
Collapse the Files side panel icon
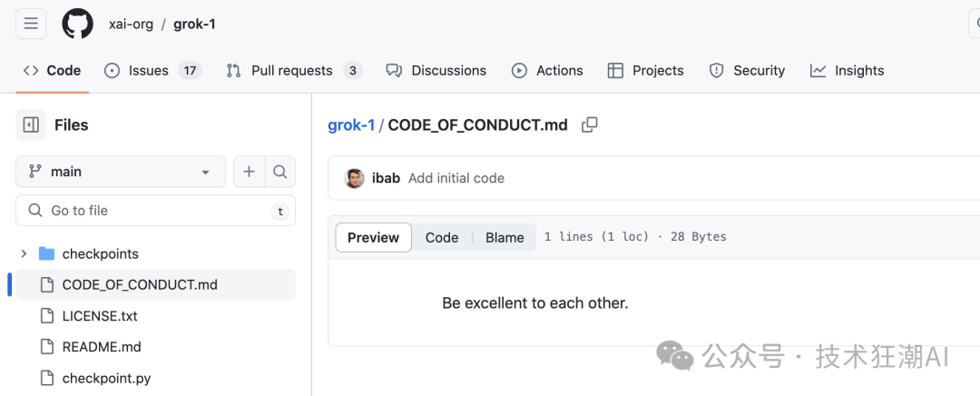point(31,125)
